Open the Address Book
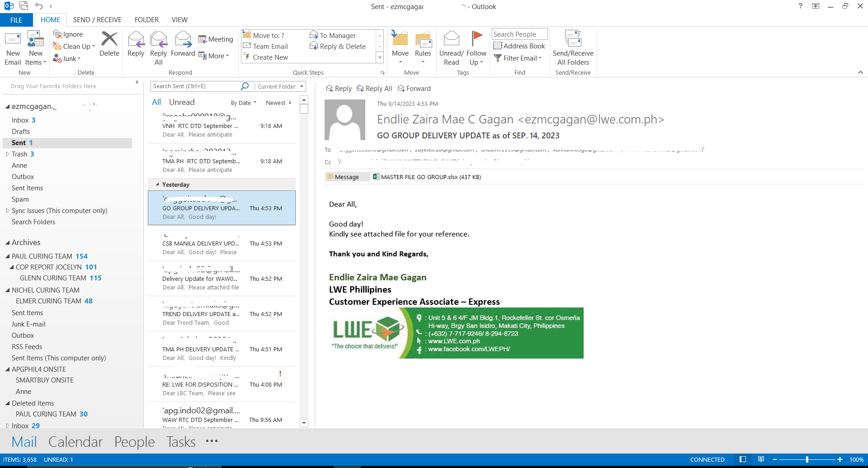The width and height of the screenshot is (868, 468). [x=519, y=46]
